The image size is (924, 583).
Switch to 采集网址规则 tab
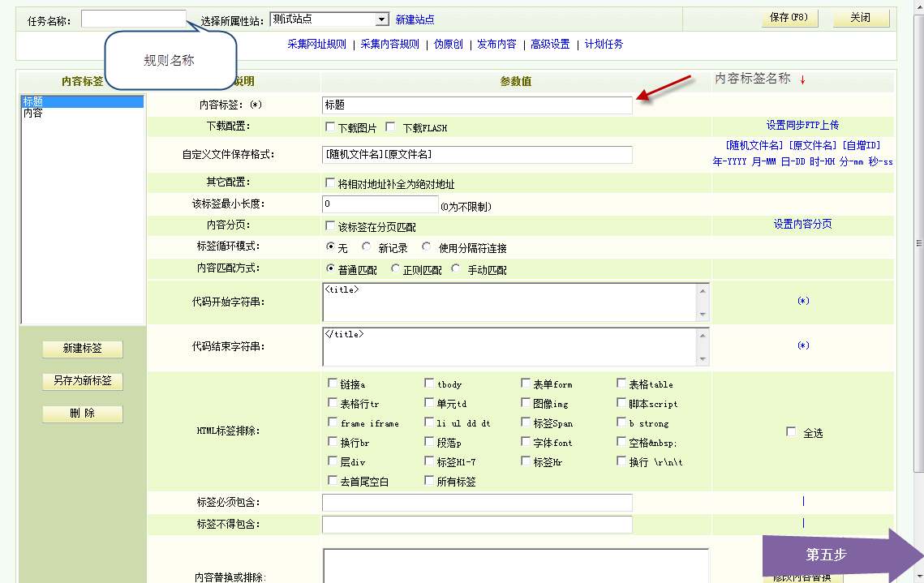(x=316, y=44)
